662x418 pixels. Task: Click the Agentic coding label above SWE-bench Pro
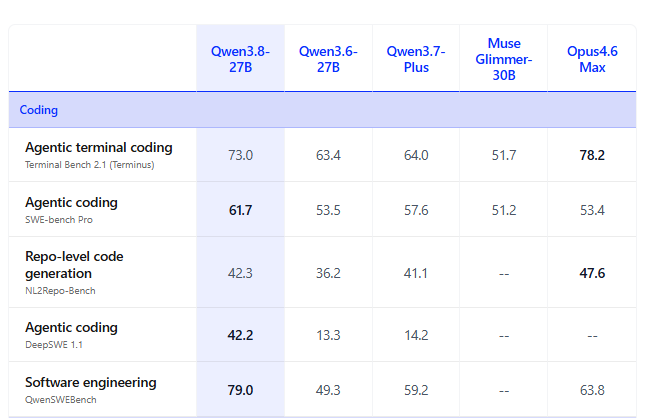coord(71,202)
